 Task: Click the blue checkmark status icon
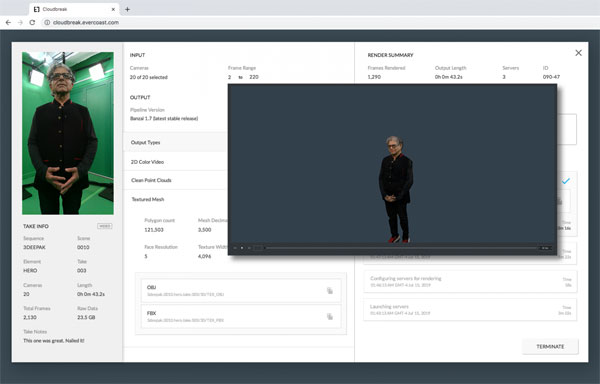pyautogui.click(x=566, y=181)
